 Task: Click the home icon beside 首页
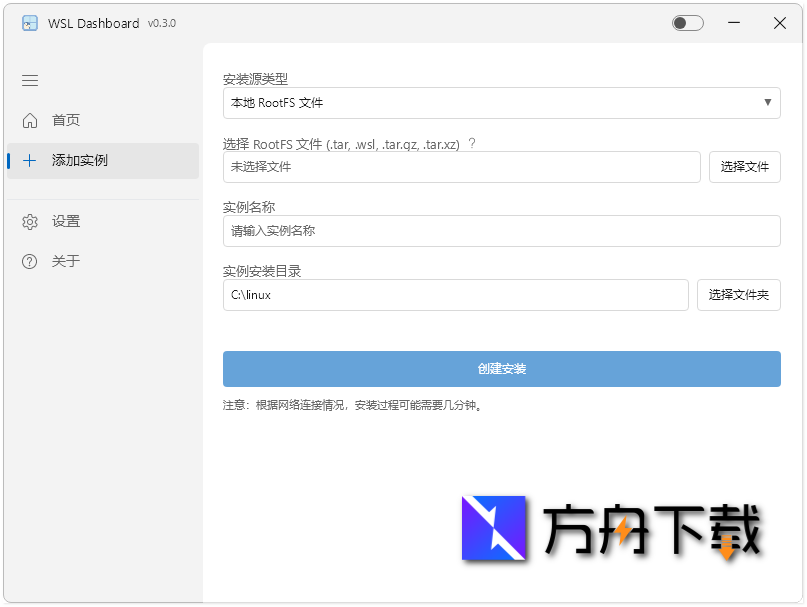coord(29,120)
